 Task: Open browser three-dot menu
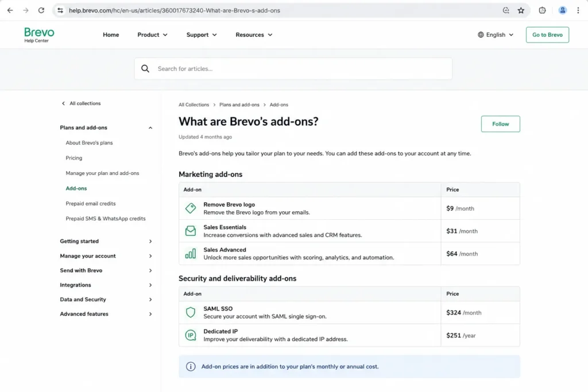pyautogui.click(x=578, y=10)
